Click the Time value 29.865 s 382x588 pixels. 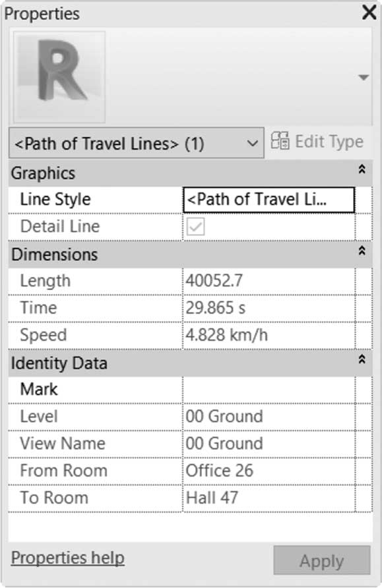pos(215,308)
